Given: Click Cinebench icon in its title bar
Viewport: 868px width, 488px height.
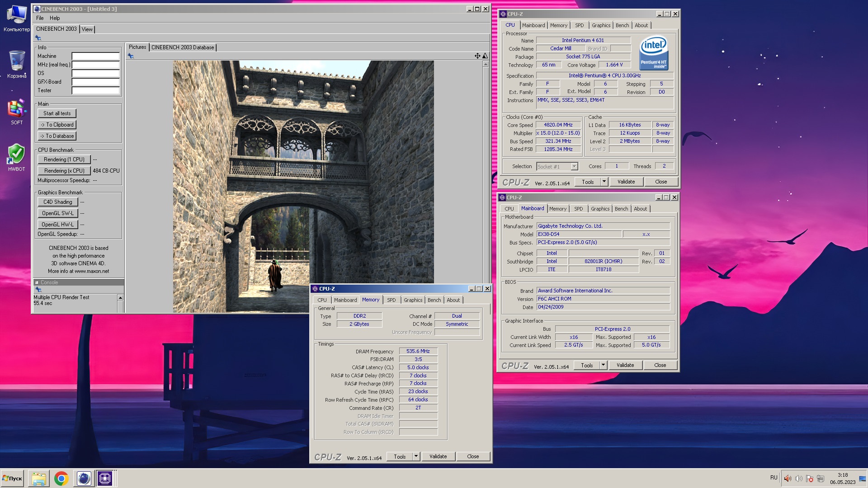Looking at the screenshot, I should 37,9.
